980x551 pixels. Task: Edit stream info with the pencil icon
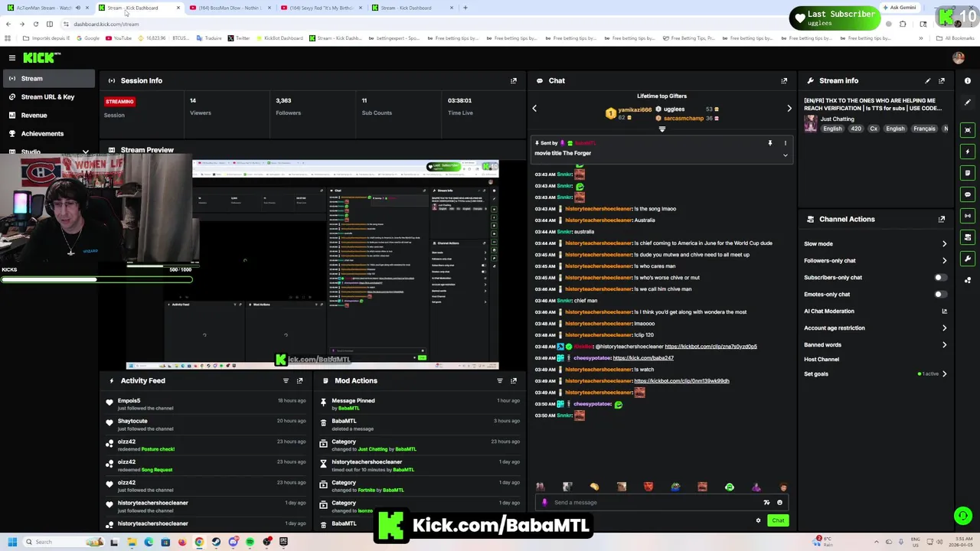pos(928,80)
